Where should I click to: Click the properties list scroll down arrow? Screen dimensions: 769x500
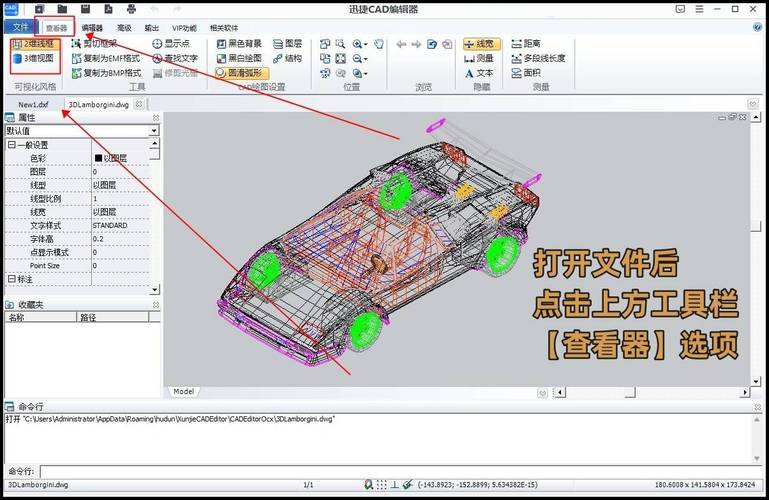(x=154, y=289)
